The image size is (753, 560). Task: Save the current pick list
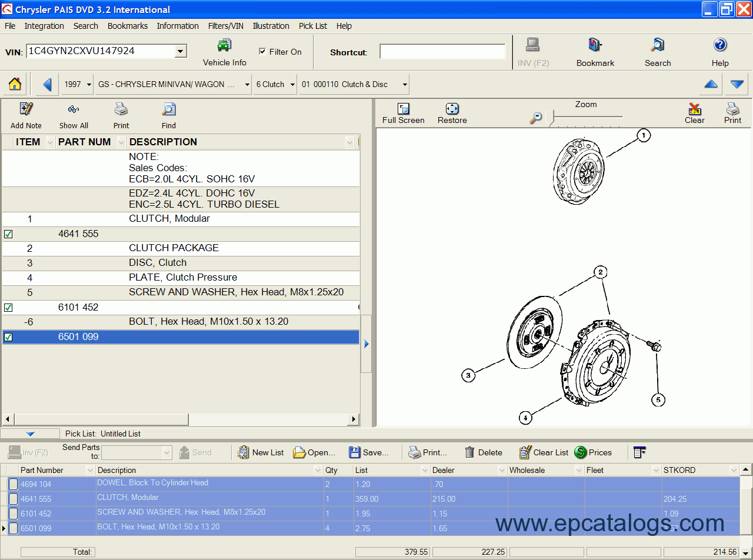(x=369, y=452)
